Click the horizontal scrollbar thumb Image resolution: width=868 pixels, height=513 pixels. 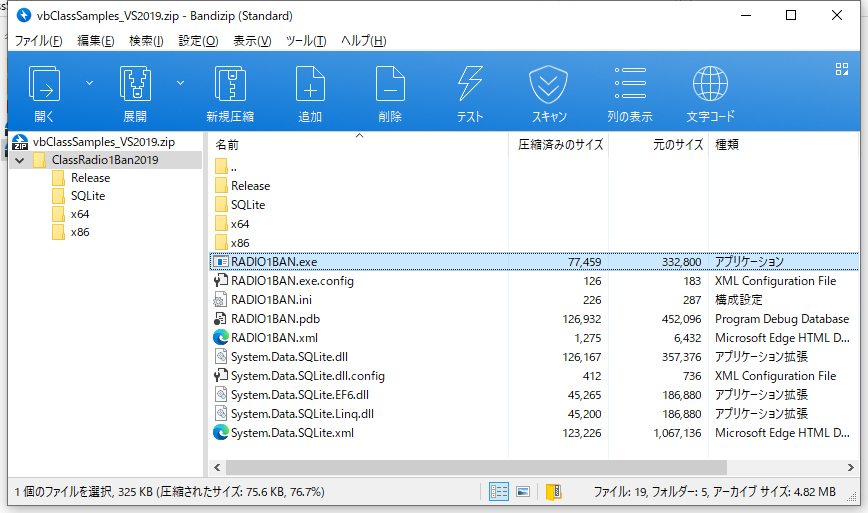click(x=476, y=468)
